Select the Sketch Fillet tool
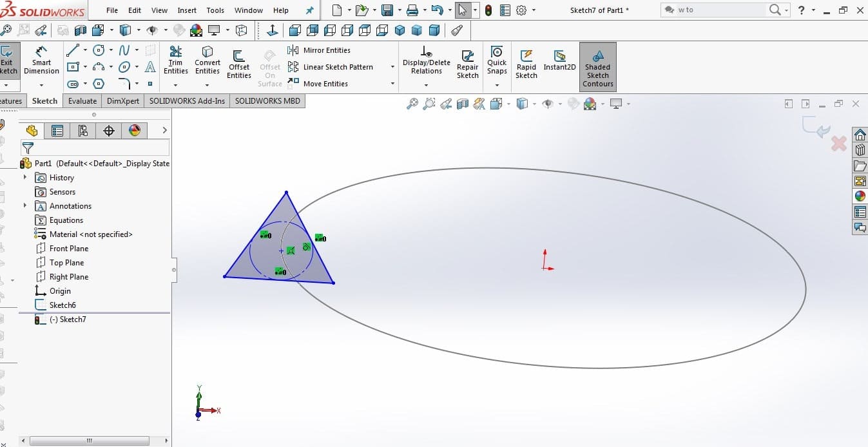The width and height of the screenshot is (868, 447). tap(124, 84)
